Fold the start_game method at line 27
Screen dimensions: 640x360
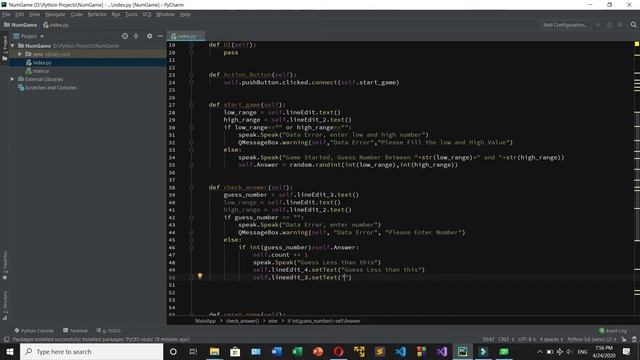click(x=191, y=105)
